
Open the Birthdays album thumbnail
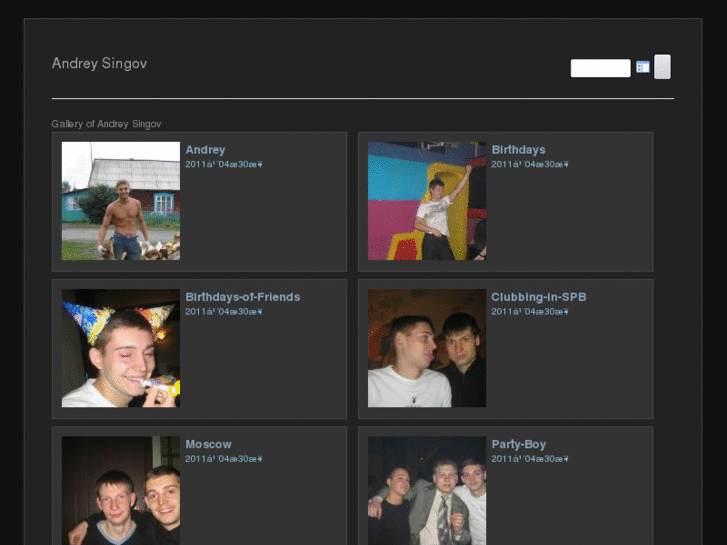pyautogui.click(x=427, y=201)
